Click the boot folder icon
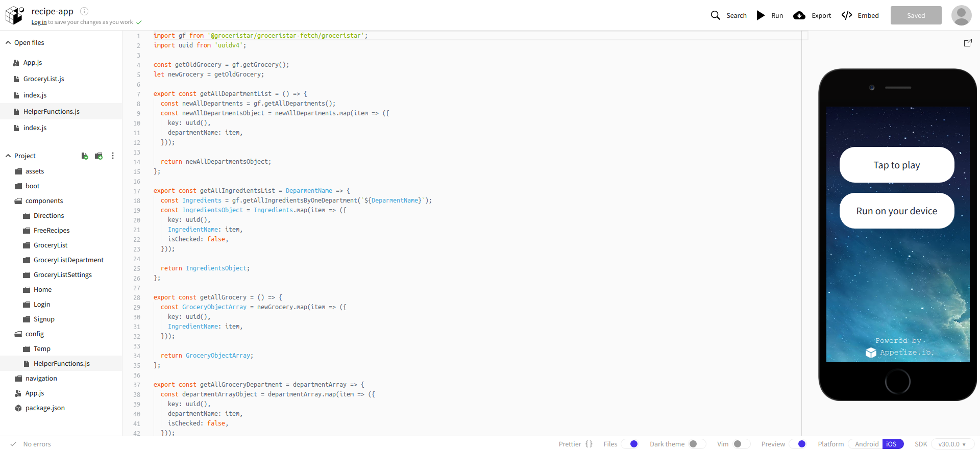The height and width of the screenshot is (451, 980). point(18,186)
